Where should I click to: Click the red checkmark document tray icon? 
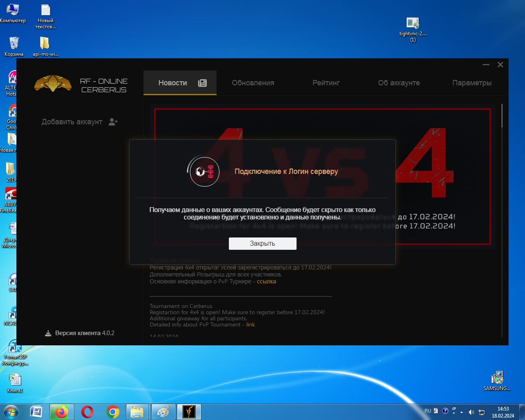click(x=436, y=411)
